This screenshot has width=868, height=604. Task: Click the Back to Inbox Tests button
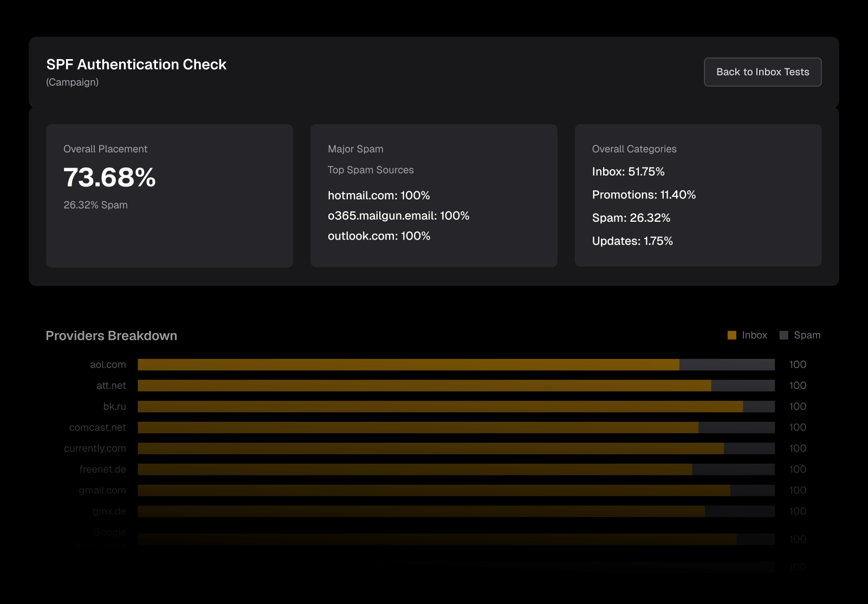coord(762,72)
